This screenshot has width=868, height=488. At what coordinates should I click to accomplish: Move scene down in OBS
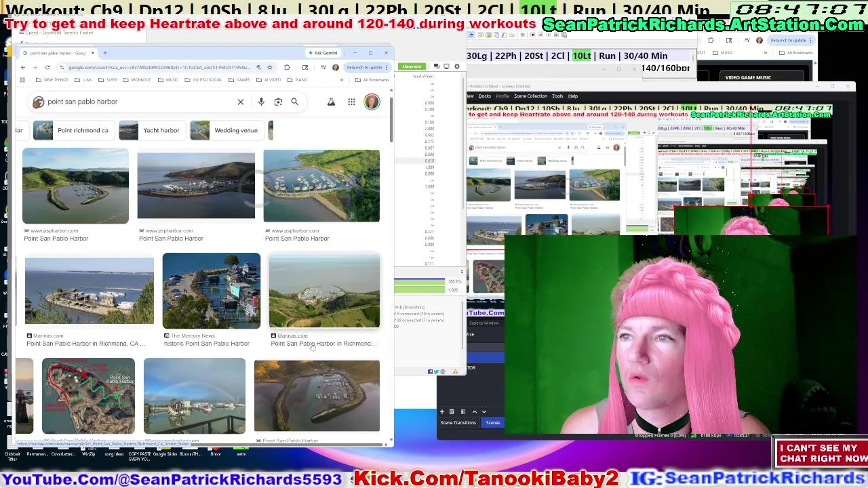(x=484, y=411)
